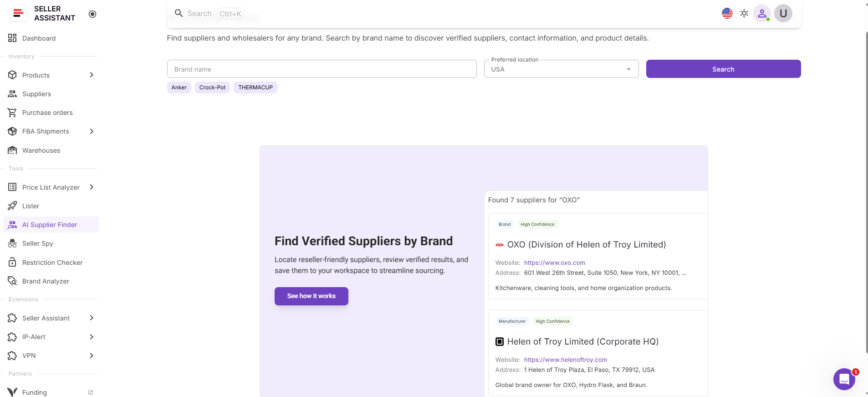Click the Seller Assistant extension puzzle icon

(x=12, y=318)
